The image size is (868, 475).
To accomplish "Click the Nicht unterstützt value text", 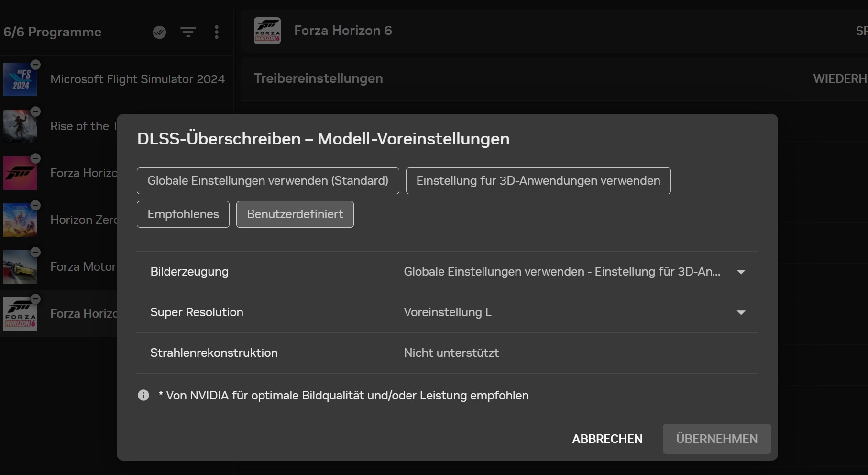I will click(x=451, y=353).
